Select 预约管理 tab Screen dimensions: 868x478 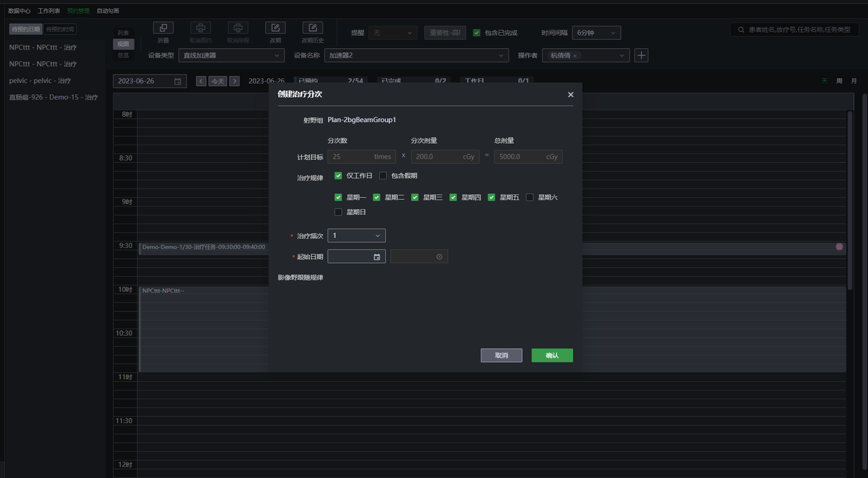(78, 11)
